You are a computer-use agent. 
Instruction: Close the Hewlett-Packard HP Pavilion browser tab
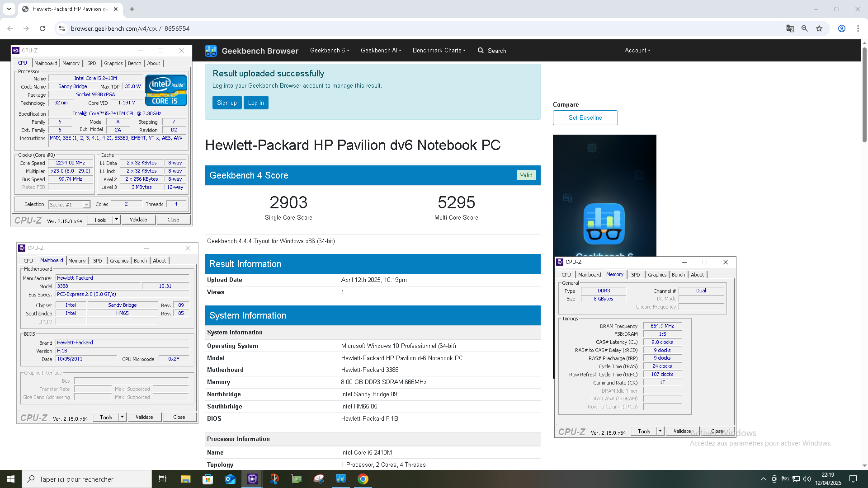[116, 9]
